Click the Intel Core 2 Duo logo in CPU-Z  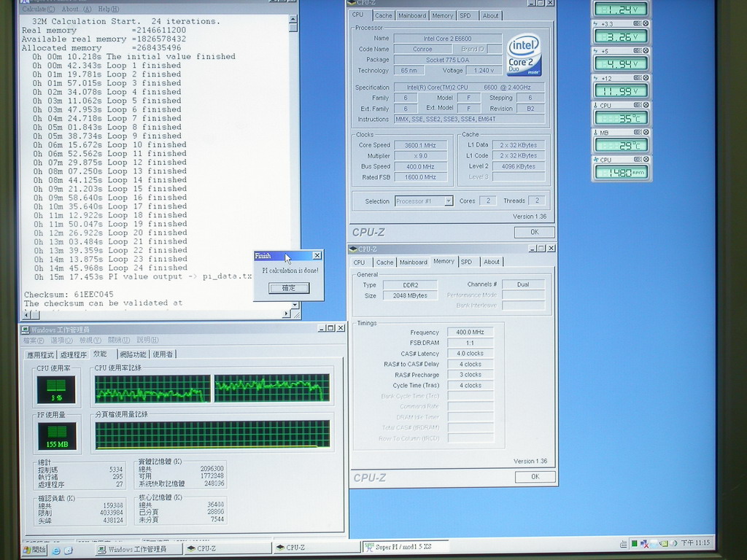(x=524, y=54)
